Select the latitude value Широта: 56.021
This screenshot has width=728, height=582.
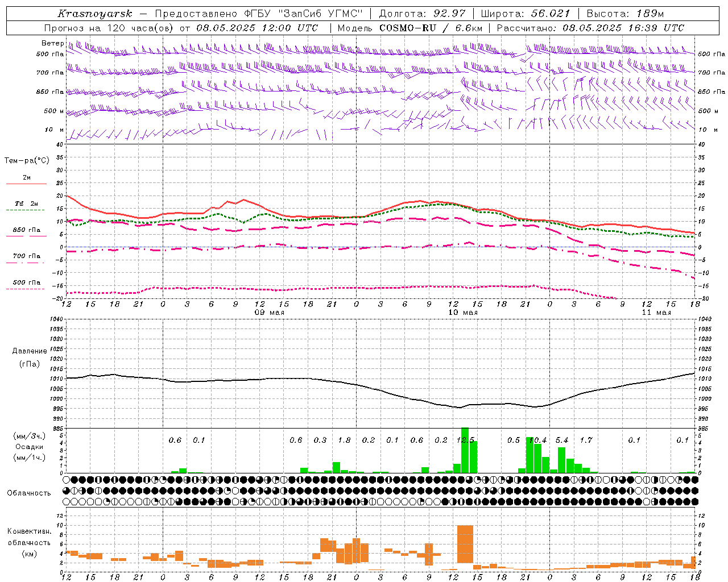pyautogui.click(x=526, y=14)
